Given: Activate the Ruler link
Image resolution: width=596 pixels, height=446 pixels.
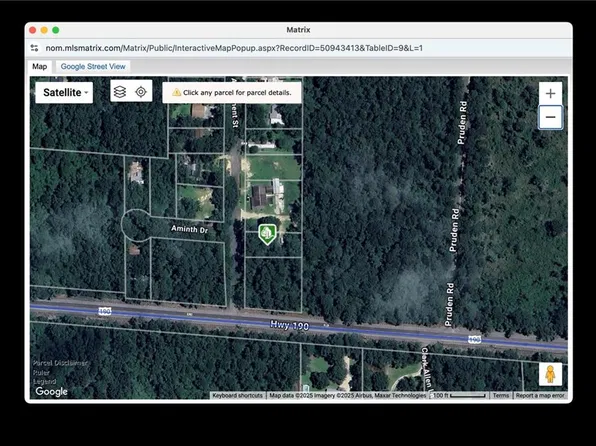Looking at the screenshot, I should coord(41,373).
